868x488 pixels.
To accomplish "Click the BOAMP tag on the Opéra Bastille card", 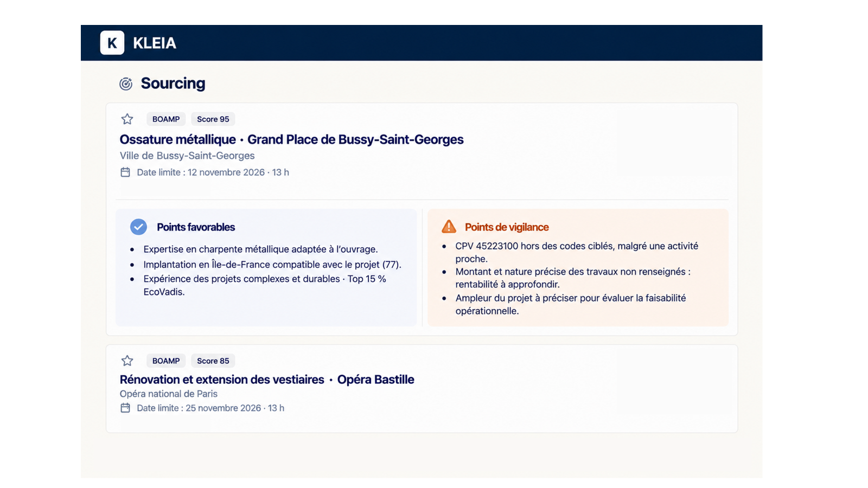I will [x=166, y=361].
